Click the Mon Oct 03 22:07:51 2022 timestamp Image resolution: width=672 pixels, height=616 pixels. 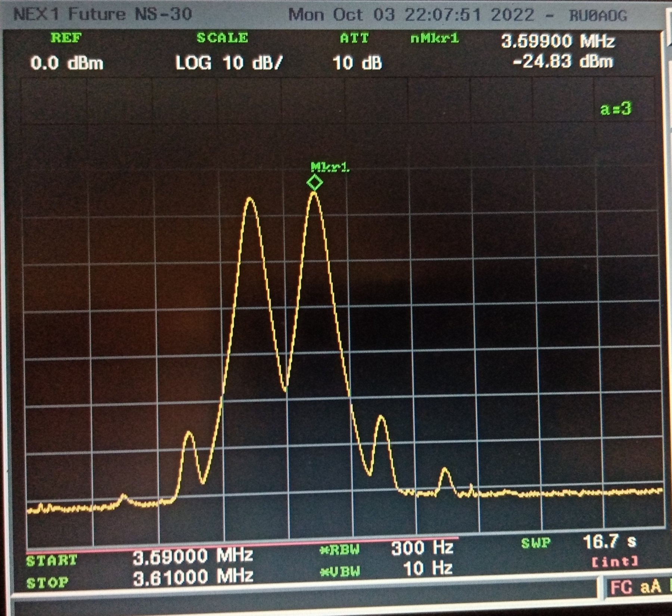(411, 15)
